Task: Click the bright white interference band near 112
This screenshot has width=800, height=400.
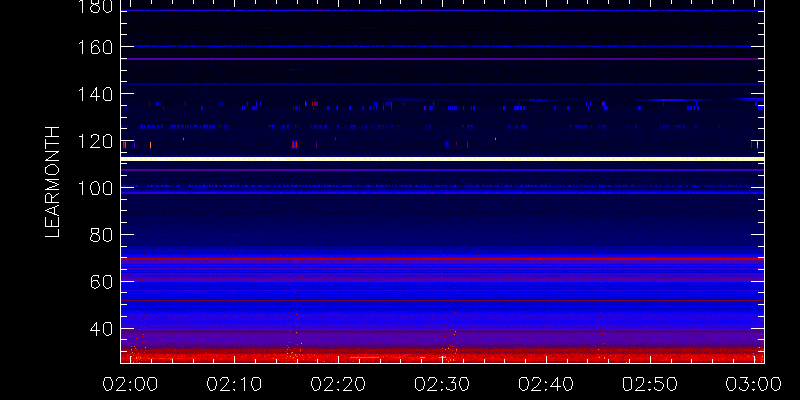Action: pyautogui.click(x=442, y=159)
